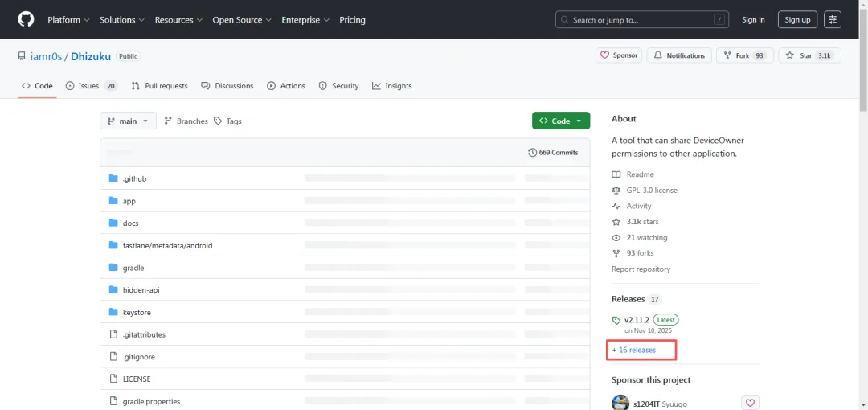Open the LICENSE file
The height and width of the screenshot is (410, 868).
coord(137,379)
